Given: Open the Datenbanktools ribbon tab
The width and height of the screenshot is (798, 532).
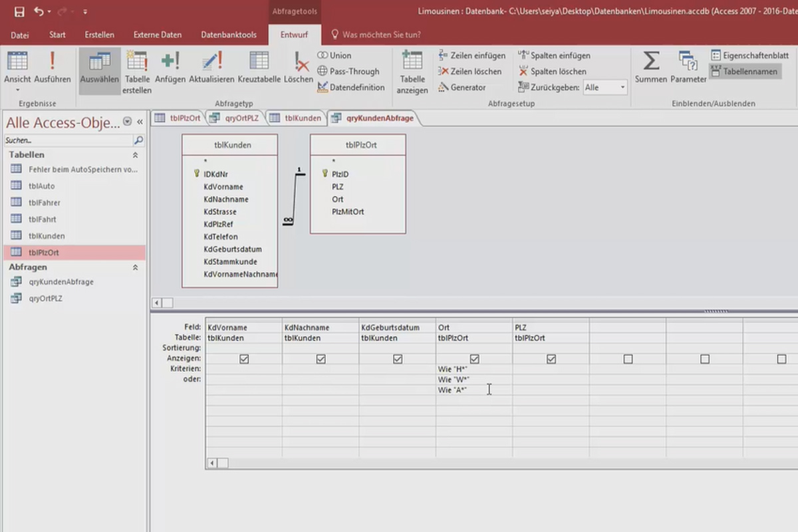Looking at the screenshot, I should point(229,35).
